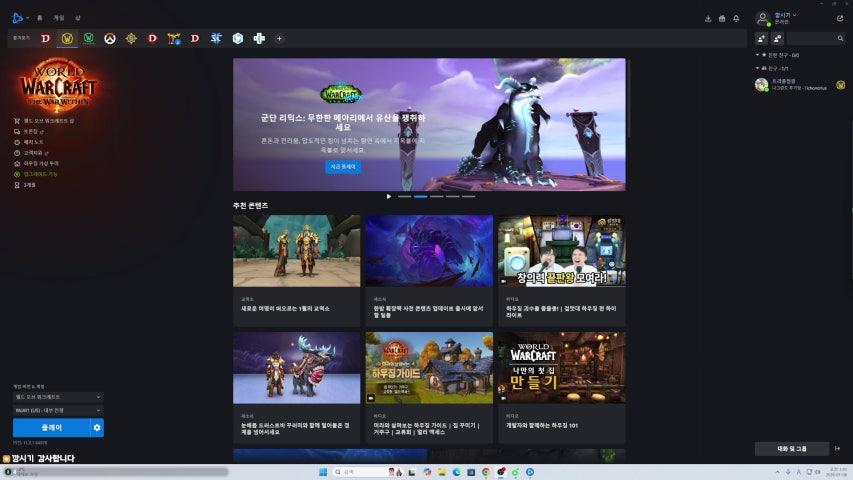Show notifications via the bell icon
853x480 pixels.
coord(736,18)
